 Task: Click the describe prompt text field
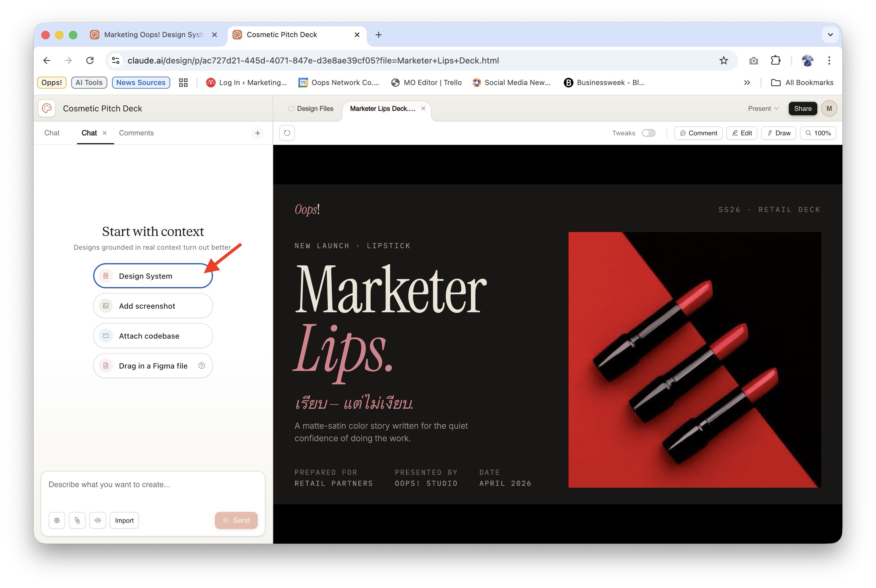click(x=153, y=484)
